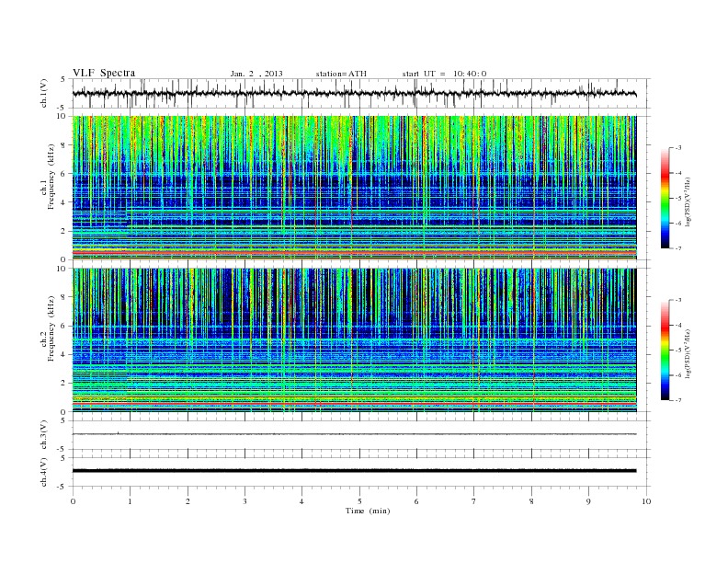The height and width of the screenshot is (563, 728).
Task: Click the thick ch.4(V) waveform band
Action: tap(354, 471)
